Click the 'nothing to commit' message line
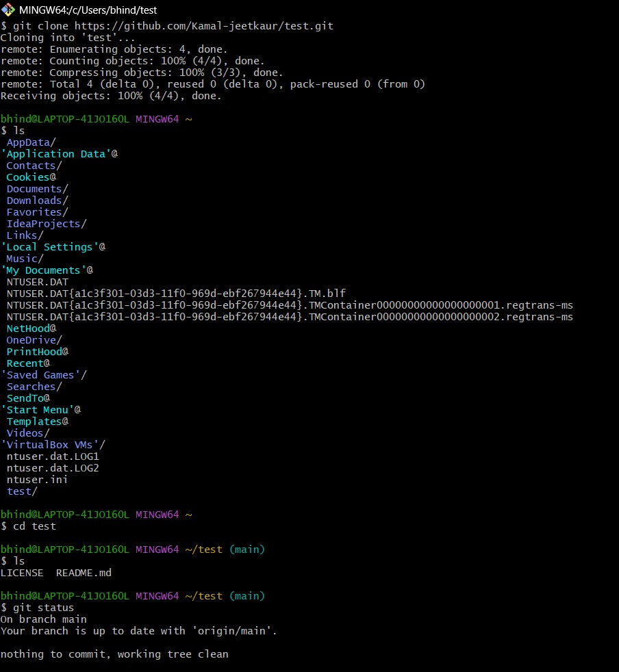619x672 pixels. point(114,654)
